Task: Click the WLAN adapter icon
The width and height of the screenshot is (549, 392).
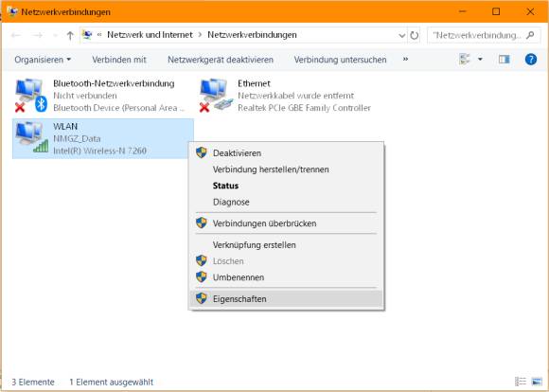Action: coord(31,137)
